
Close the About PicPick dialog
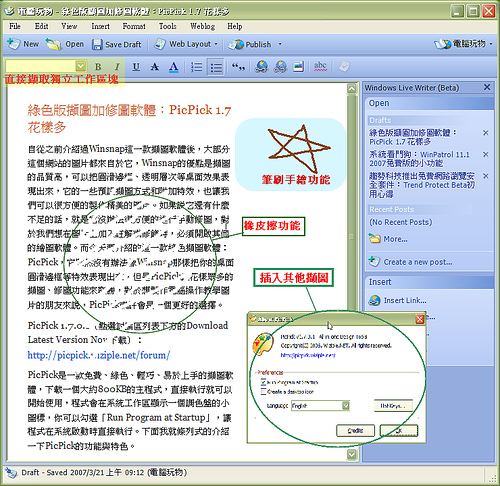point(420,319)
